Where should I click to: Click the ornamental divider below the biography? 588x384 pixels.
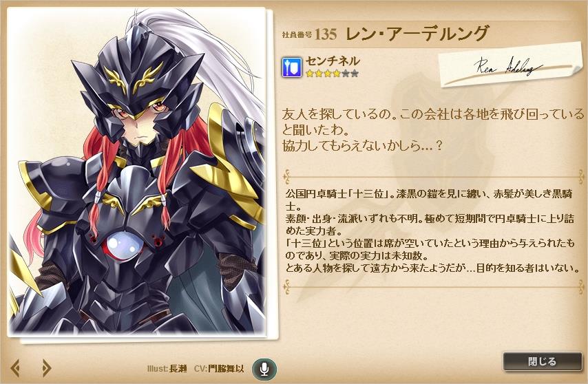[x=434, y=286]
